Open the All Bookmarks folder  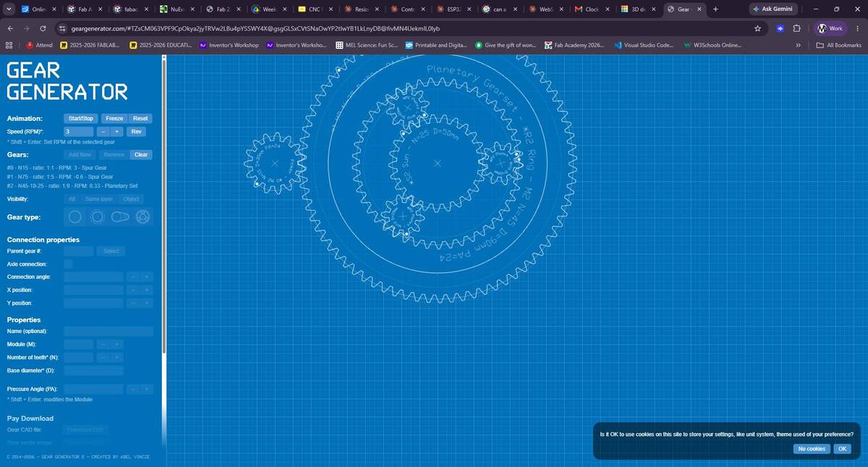pos(839,45)
